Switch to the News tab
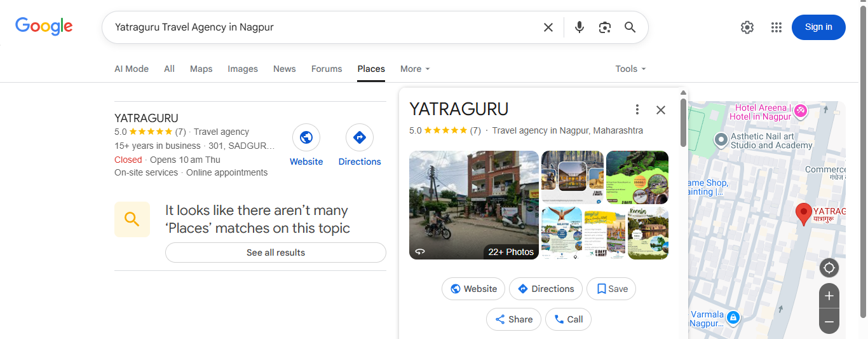 pos(285,69)
